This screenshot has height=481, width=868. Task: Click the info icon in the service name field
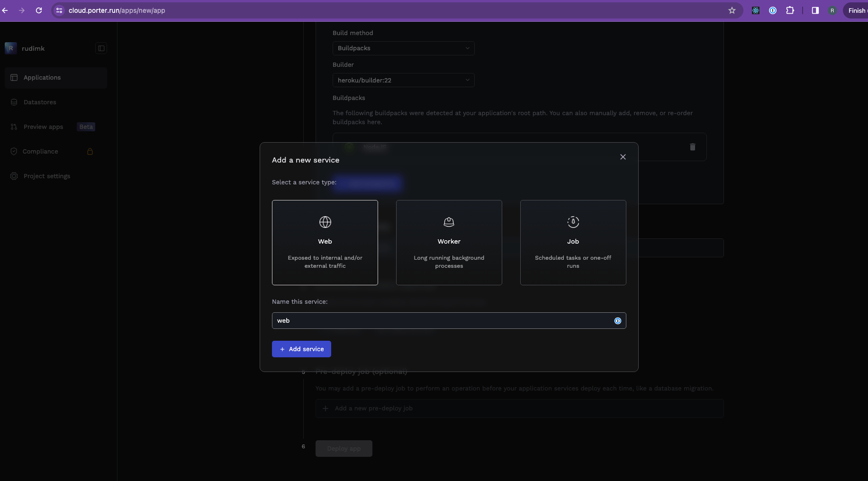coord(617,321)
